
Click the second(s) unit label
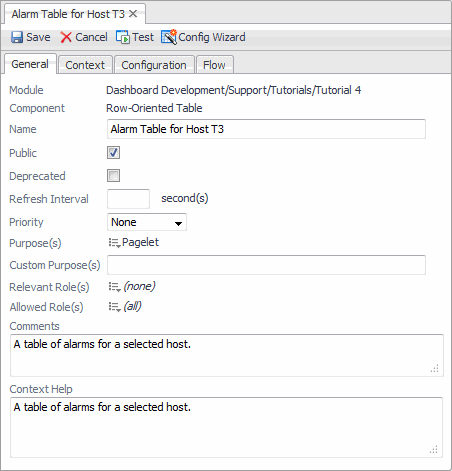click(185, 198)
